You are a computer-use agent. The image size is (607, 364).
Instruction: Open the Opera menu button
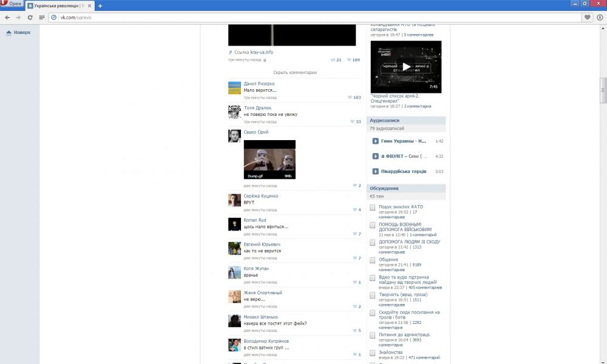pos(12,4)
